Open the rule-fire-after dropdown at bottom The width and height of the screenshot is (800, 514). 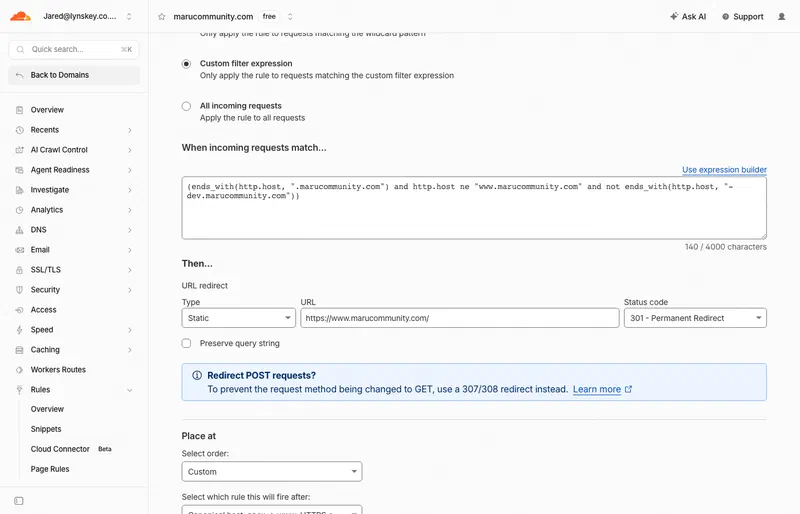click(272, 510)
